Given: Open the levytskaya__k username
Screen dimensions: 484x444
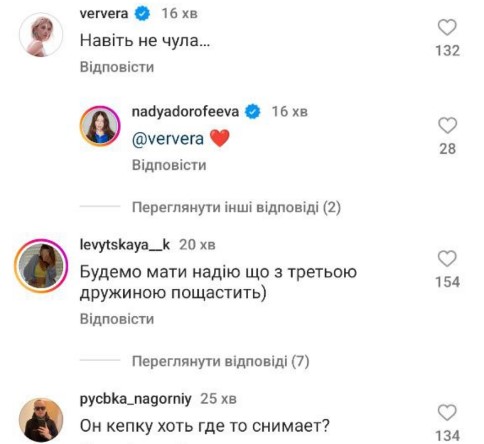Looking at the screenshot, I should 125,245.
